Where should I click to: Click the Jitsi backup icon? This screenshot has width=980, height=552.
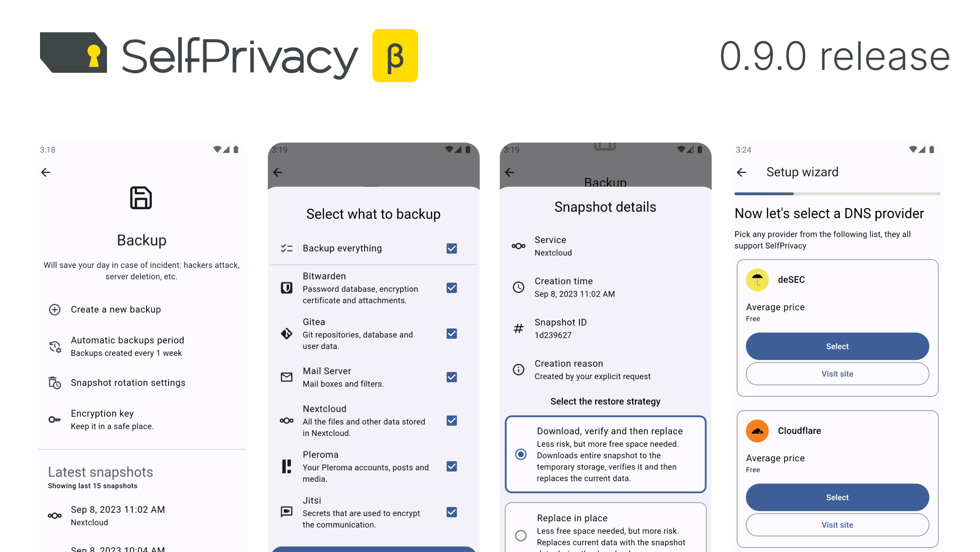(x=286, y=512)
